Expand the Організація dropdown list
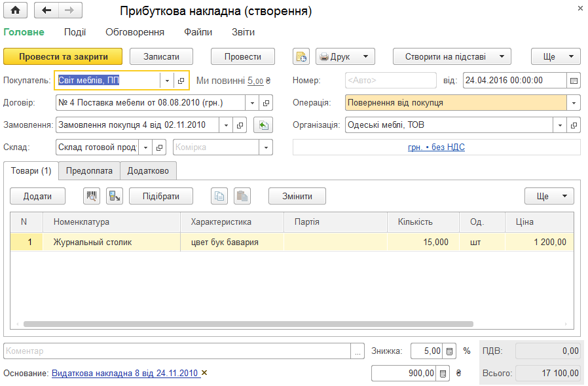The height and width of the screenshot is (386, 588). 560,125
